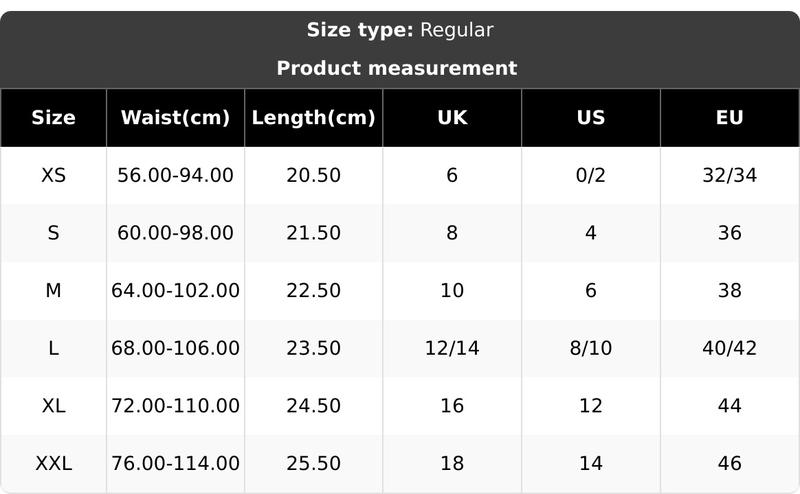800x494 pixels.
Task: Click the Size type: Regular label
Action: coord(399,30)
